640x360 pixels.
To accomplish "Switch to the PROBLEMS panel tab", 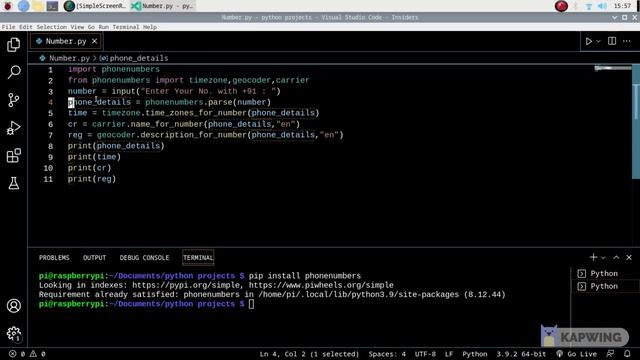I will coord(54,258).
